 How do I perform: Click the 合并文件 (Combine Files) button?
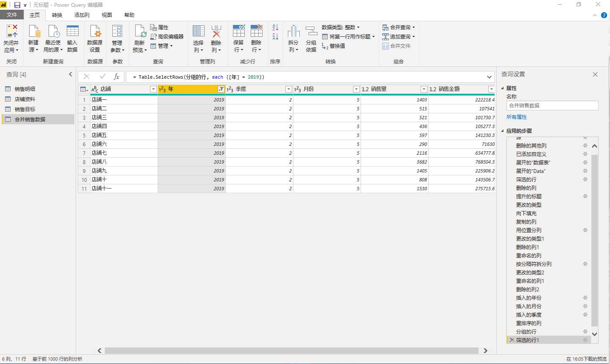click(x=396, y=46)
